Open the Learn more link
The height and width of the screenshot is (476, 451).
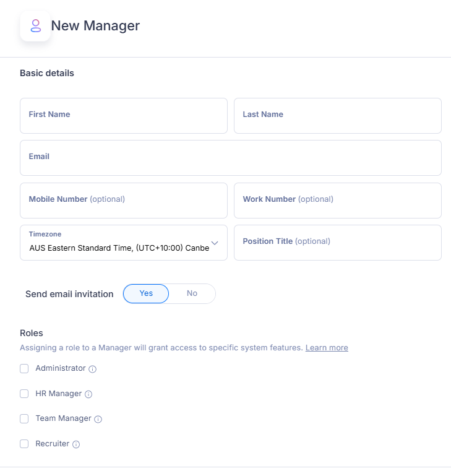tap(327, 348)
